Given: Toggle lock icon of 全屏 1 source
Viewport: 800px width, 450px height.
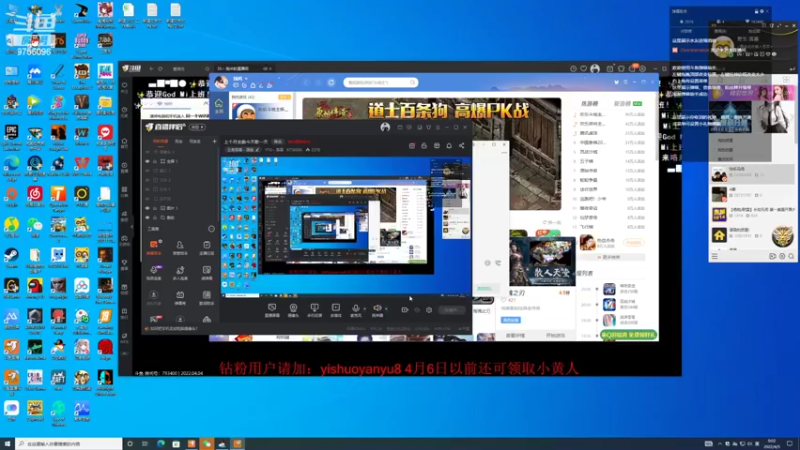Looking at the screenshot, I should 155,161.
